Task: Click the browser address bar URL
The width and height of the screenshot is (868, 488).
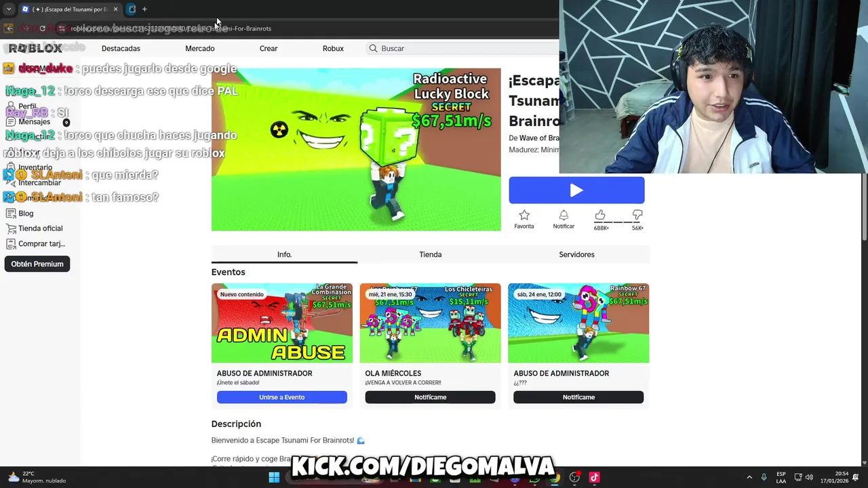Action: (x=171, y=28)
